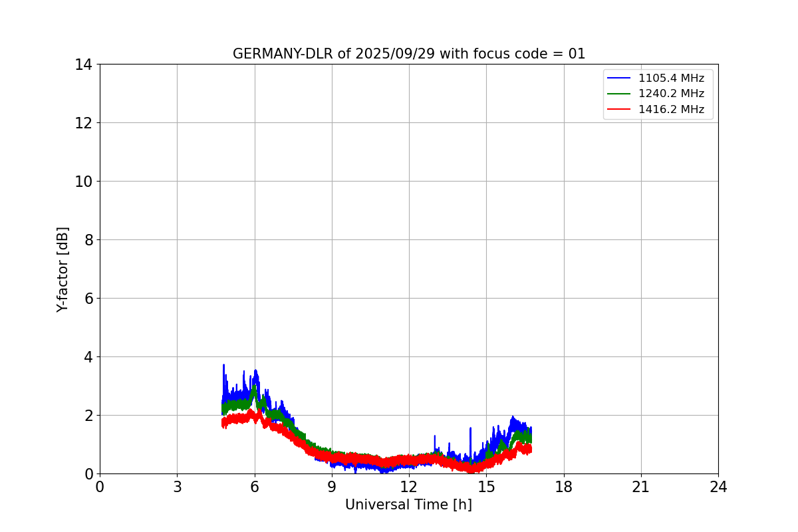Screen dimensions: 798x532
Task: Click the x-axis tick label '9'
Action: (x=332, y=487)
